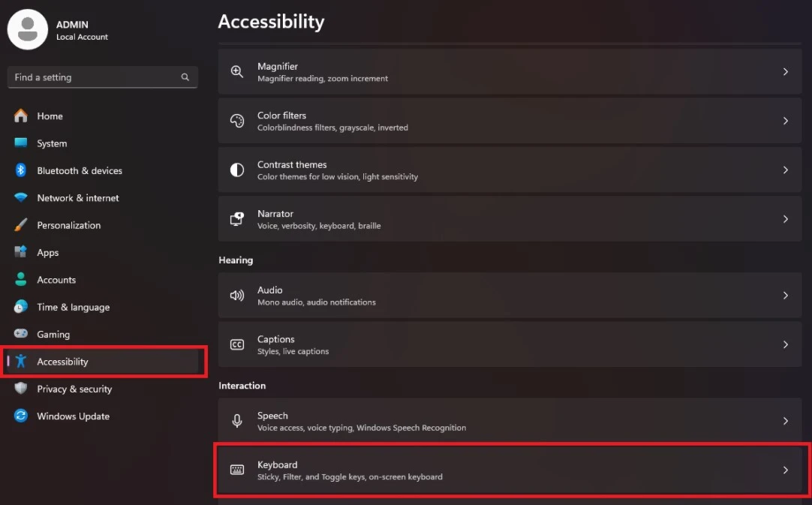Click the Keyboard icon in Interaction
The width and height of the screenshot is (812, 505).
click(237, 470)
